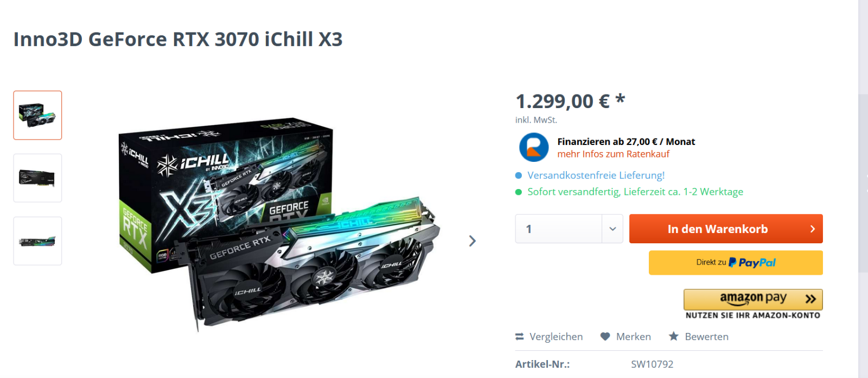The width and height of the screenshot is (868, 378).
Task: Click the Vergleichen link text
Action: point(556,337)
